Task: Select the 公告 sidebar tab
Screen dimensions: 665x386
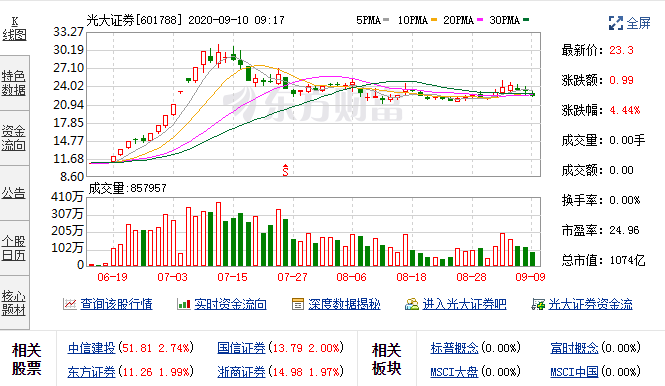Action: point(14,193)
